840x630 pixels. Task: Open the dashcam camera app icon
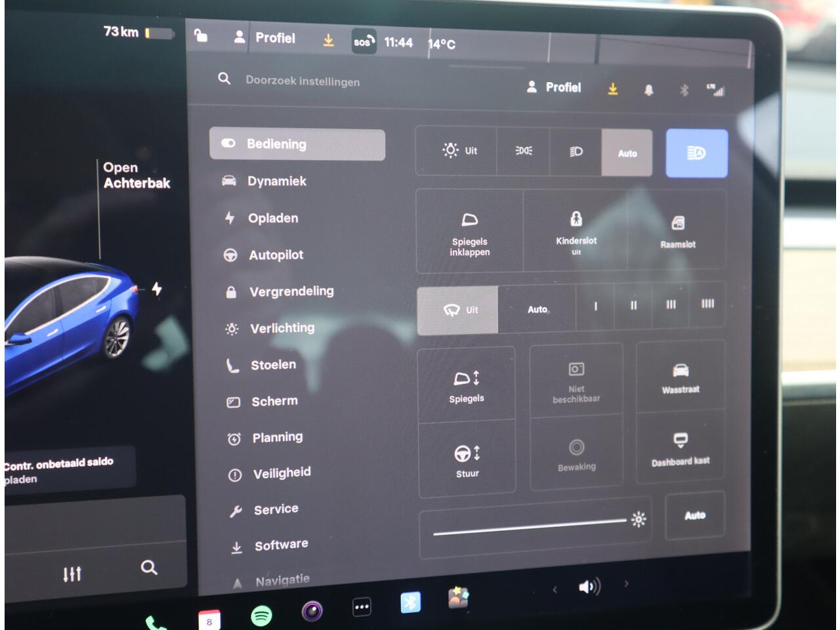[x=312, y=611]
